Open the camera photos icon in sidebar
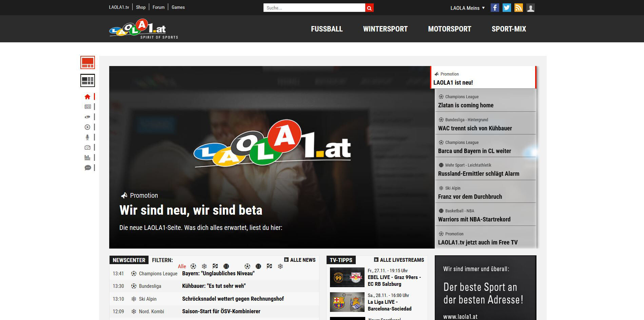This screenshot has height=320, width=644. [x=87, y=147]
